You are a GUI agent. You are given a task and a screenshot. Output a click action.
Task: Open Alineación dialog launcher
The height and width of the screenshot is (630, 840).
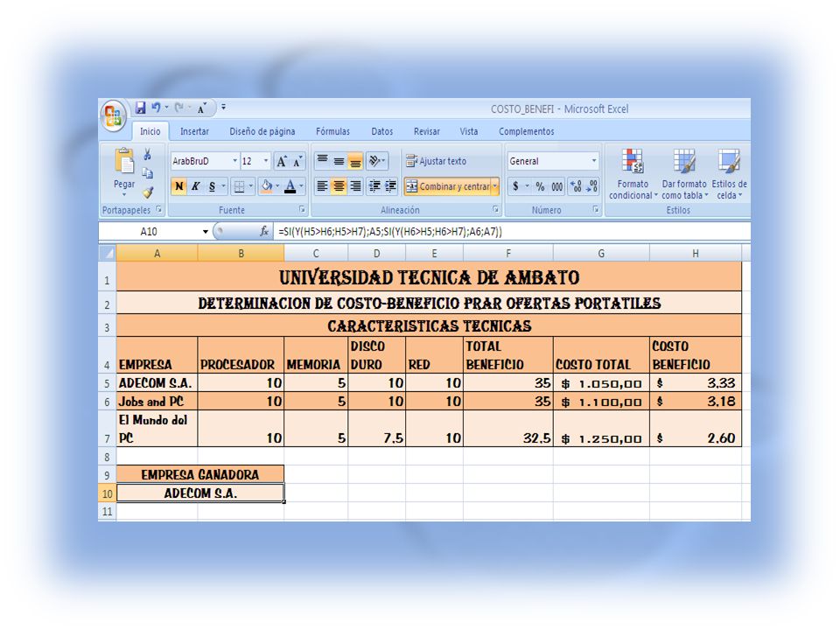[x=495, y=209]
